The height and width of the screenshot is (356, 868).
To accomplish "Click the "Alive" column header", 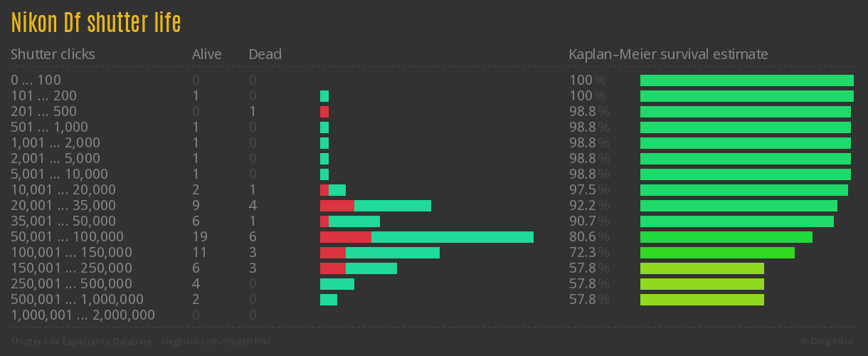I will coord(206,54).
